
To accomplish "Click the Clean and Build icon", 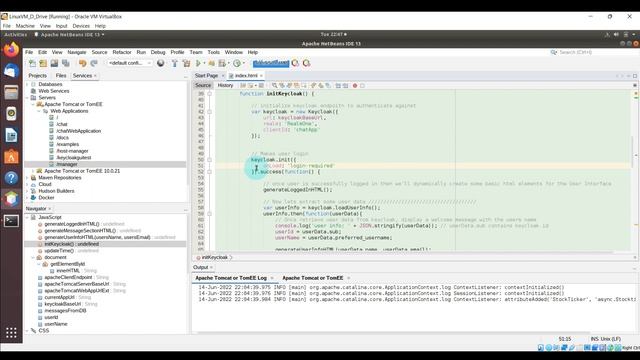I will click(x=187, y=63).
